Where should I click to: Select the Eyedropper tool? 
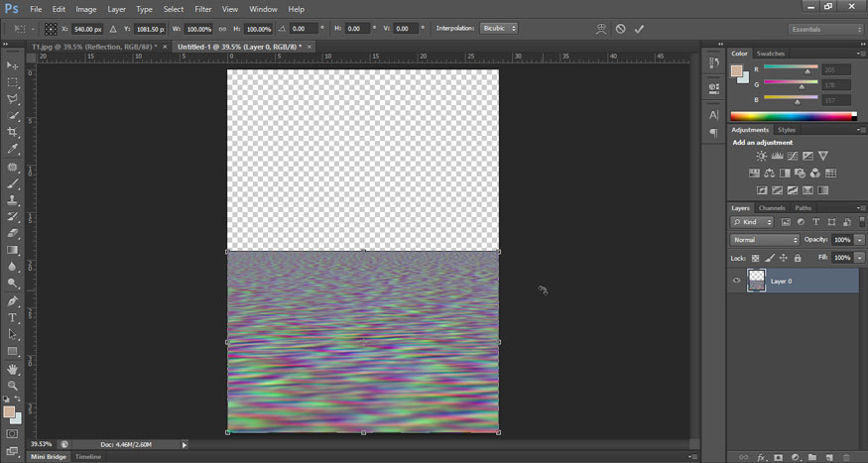pos(13,149)
